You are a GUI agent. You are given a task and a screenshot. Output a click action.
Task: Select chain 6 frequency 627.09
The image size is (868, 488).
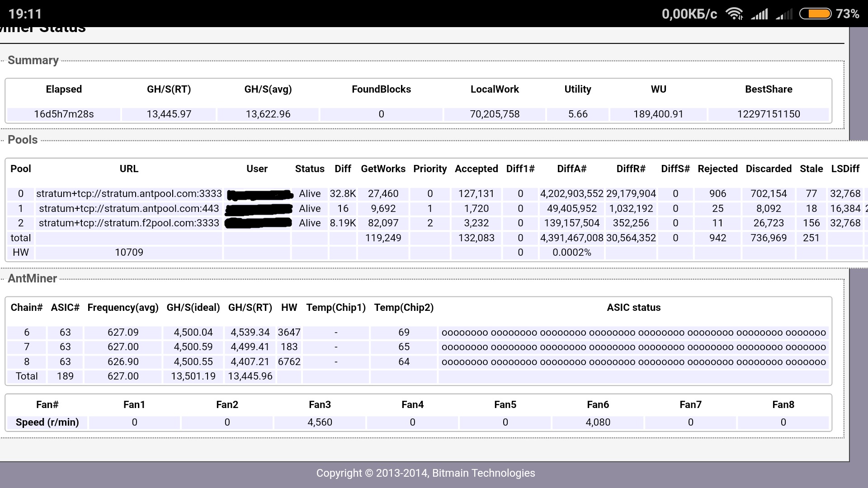pos(123,333)
